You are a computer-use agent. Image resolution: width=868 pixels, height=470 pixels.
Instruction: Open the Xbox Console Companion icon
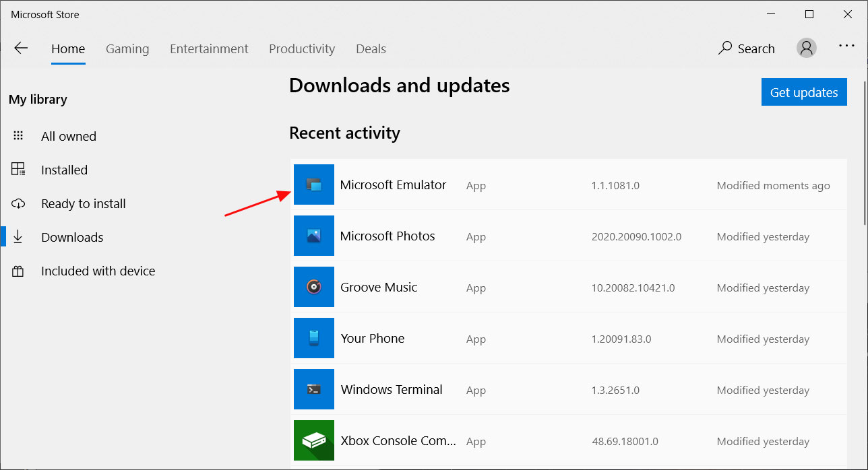point(314,440)
